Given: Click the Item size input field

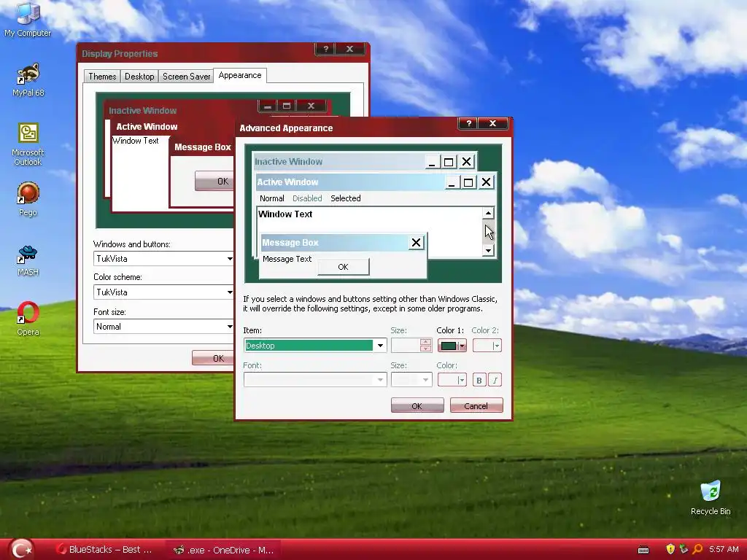Looking at the screenshot, I should 406,345.
